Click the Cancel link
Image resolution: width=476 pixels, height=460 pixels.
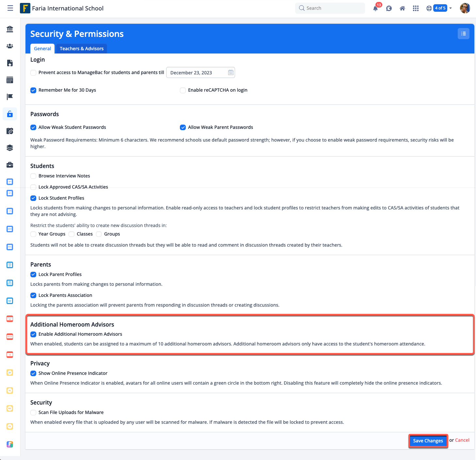coord(462,440)
